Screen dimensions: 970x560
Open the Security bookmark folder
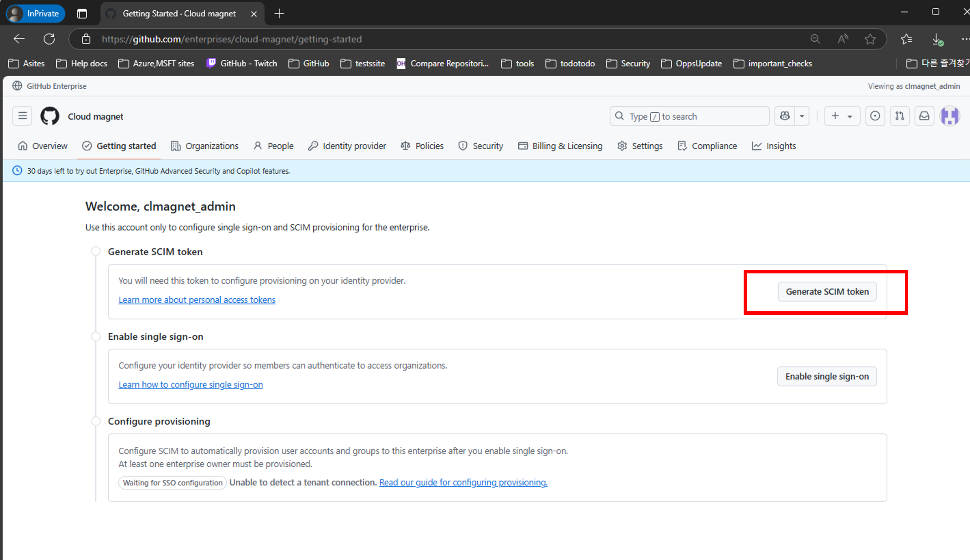628,63
